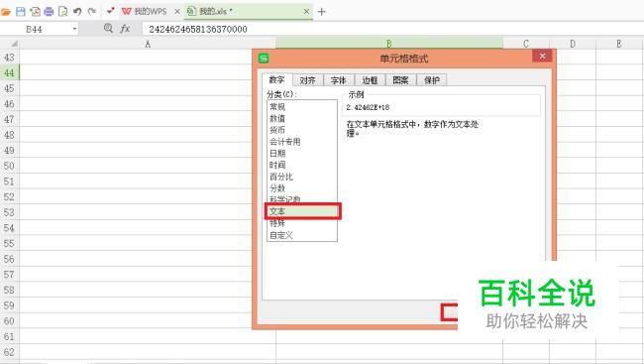This screenshot has width=644, height=364.
Task: Select row 62 header
Action: 10,352
